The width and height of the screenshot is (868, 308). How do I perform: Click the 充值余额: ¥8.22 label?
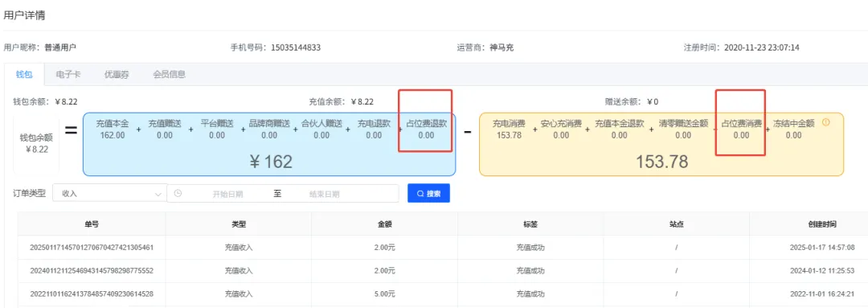coord(341,102)
